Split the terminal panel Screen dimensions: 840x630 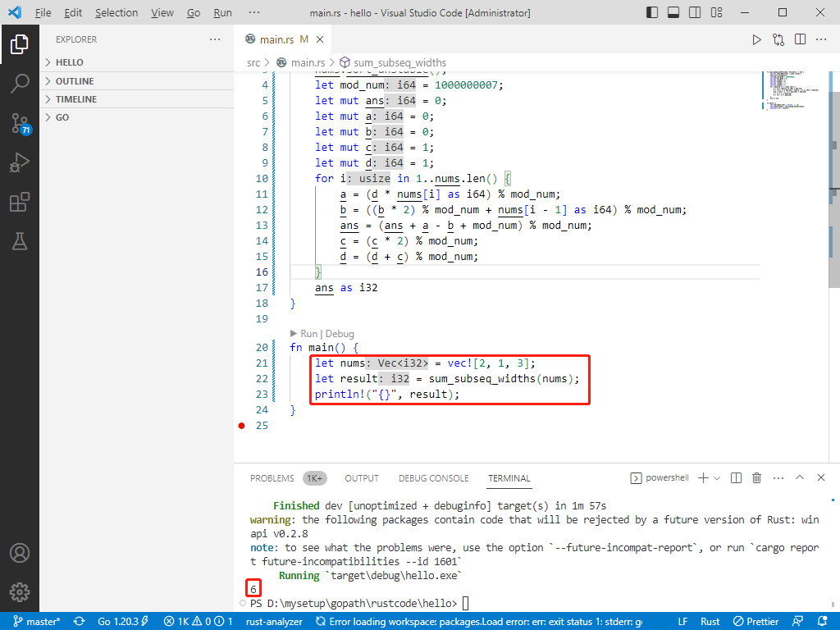pos(736,478)
